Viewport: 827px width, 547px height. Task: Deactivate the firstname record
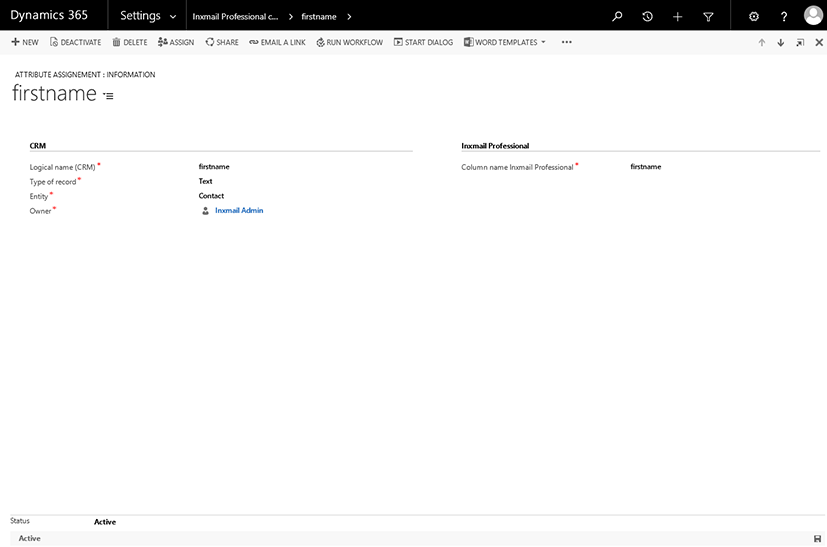tap(75, 42)
